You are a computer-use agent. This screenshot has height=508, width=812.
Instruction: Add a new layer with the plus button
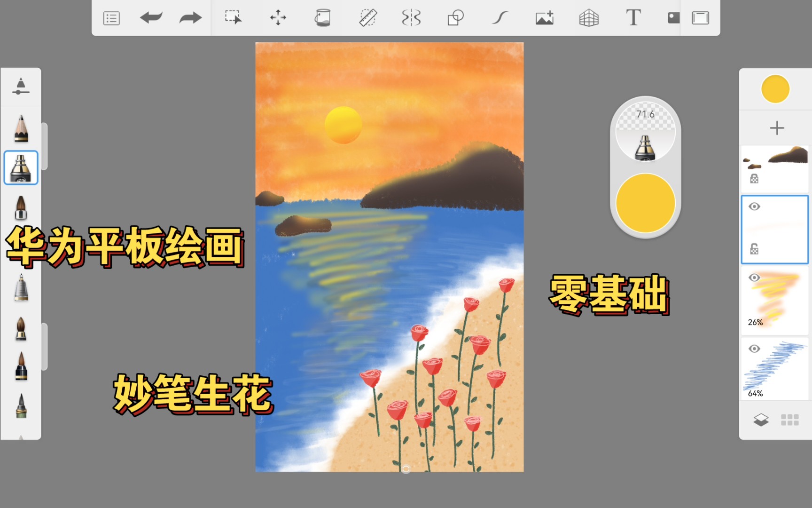777,127
